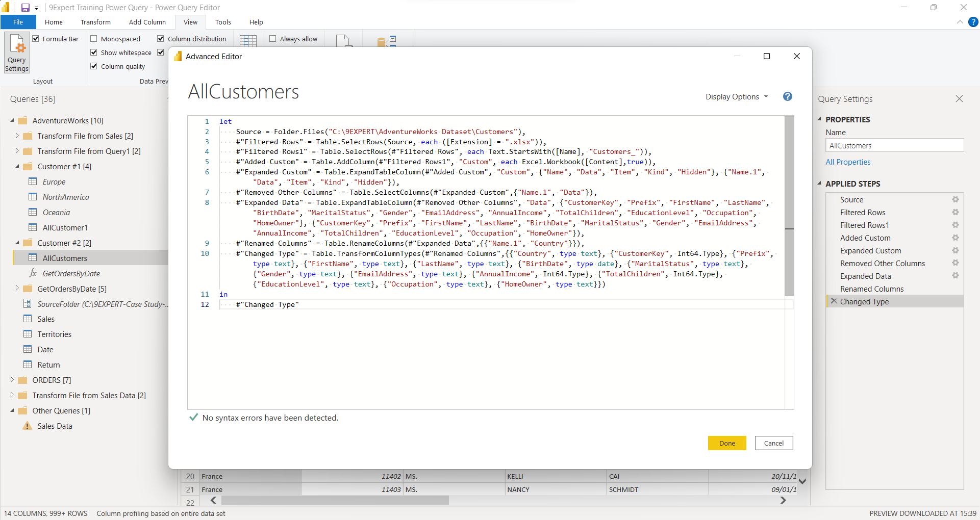Viewport: 980px width, 520px height.
Task: Click the query Name input field
Action: pos(894,145)
